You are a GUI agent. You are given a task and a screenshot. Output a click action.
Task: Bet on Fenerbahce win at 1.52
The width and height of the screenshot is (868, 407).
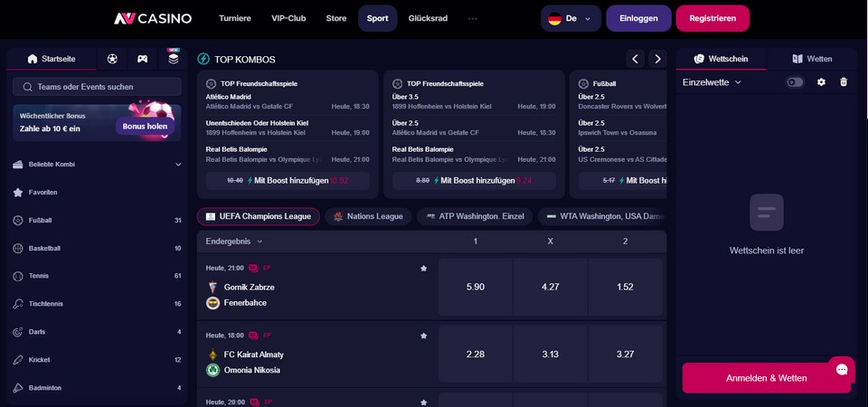coord(625,287)
